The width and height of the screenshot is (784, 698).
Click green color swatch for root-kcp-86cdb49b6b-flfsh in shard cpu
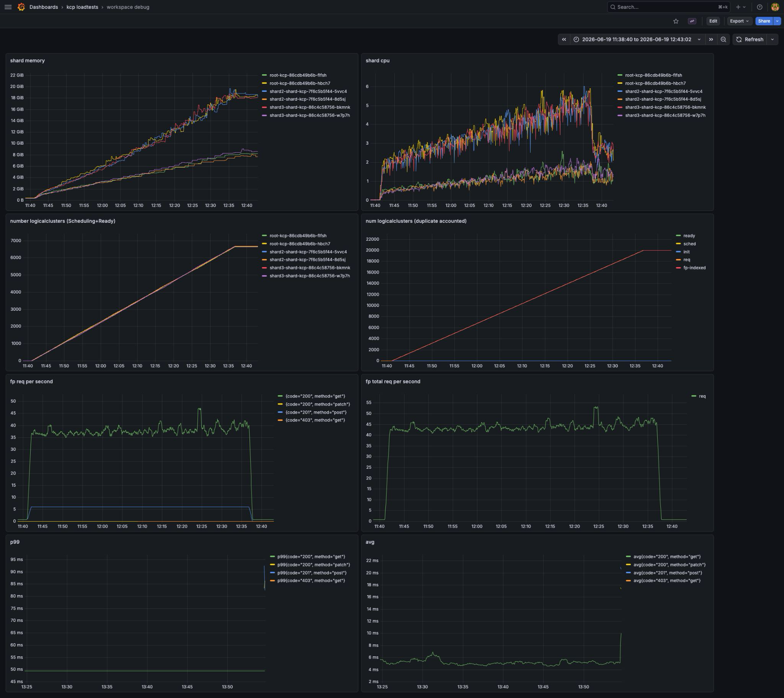click(620, 75)
